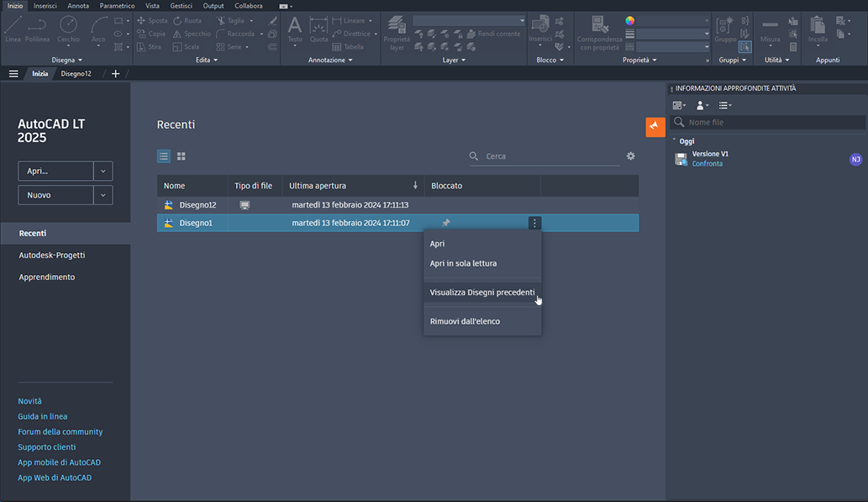Screen dimensions: 868x502
Task: Expand the Layer panel
Action: click(x=454, y=60)
